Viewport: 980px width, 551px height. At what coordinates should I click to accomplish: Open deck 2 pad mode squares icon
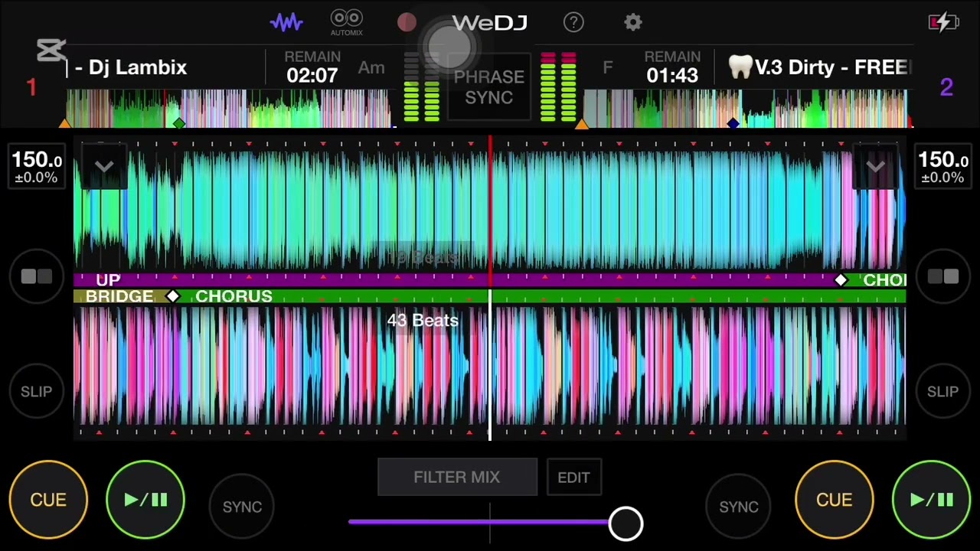tap(942, 277)
